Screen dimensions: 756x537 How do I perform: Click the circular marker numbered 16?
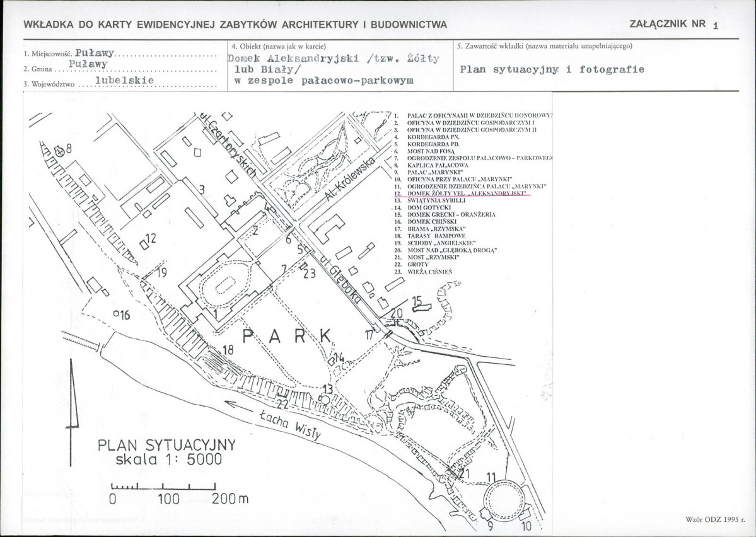coord(116,313)
